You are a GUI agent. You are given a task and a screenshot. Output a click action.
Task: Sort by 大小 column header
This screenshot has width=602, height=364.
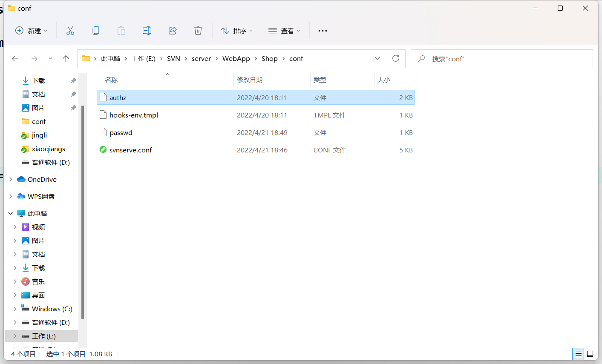(x=384, y=80)
